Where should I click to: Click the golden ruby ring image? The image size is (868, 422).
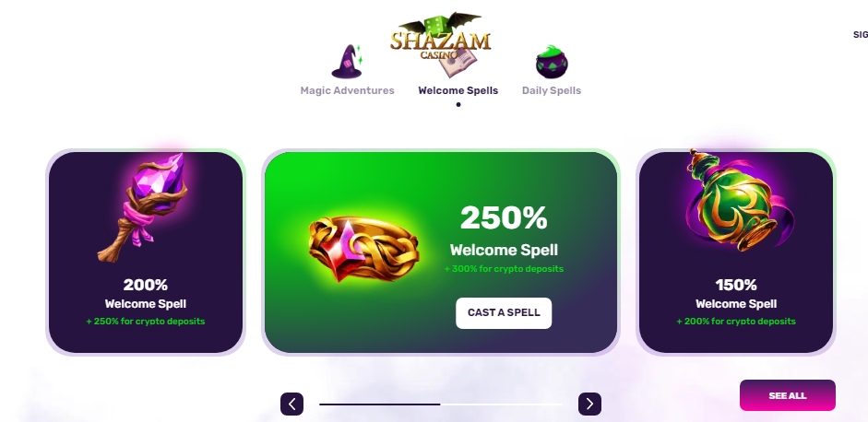pyautogui.click(x=363, y=249)
